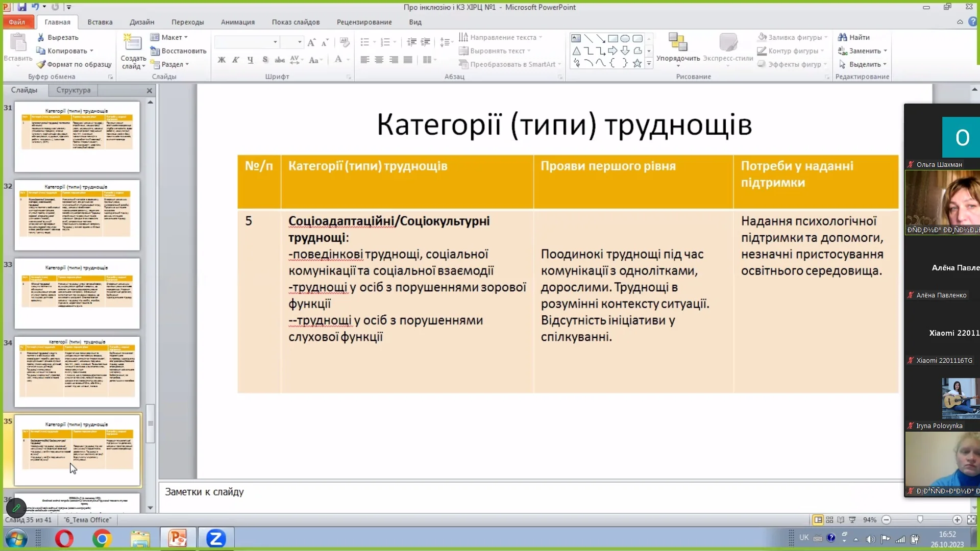The height and width of the screenshot is (551, 980).
Task: Center-align the paragraph text
Action: coord(379,60)
